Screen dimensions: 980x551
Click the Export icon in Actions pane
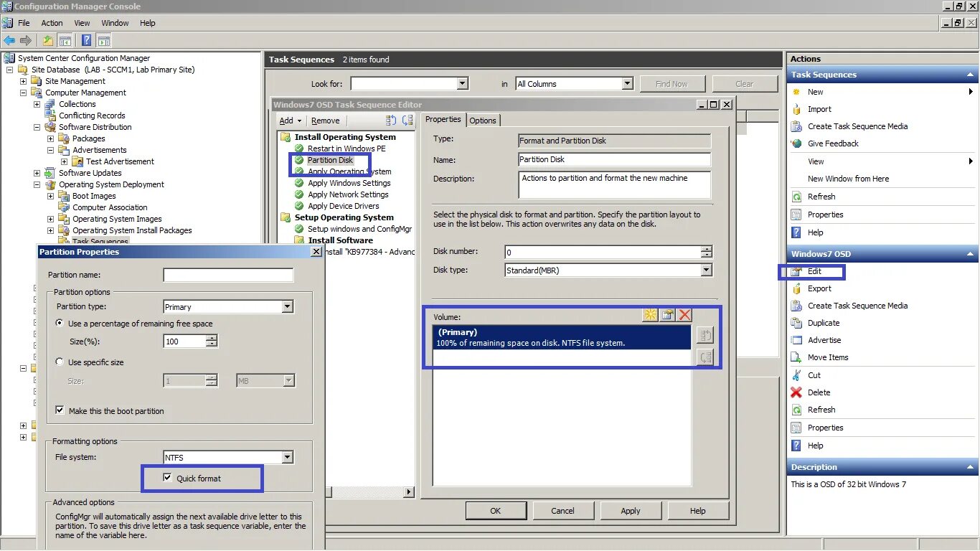click(796, 288)
